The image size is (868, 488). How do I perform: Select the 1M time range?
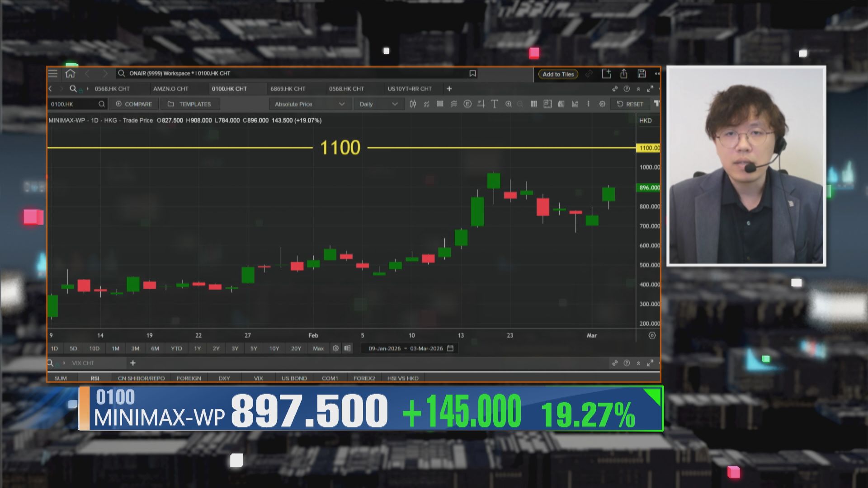pos(115,348)
